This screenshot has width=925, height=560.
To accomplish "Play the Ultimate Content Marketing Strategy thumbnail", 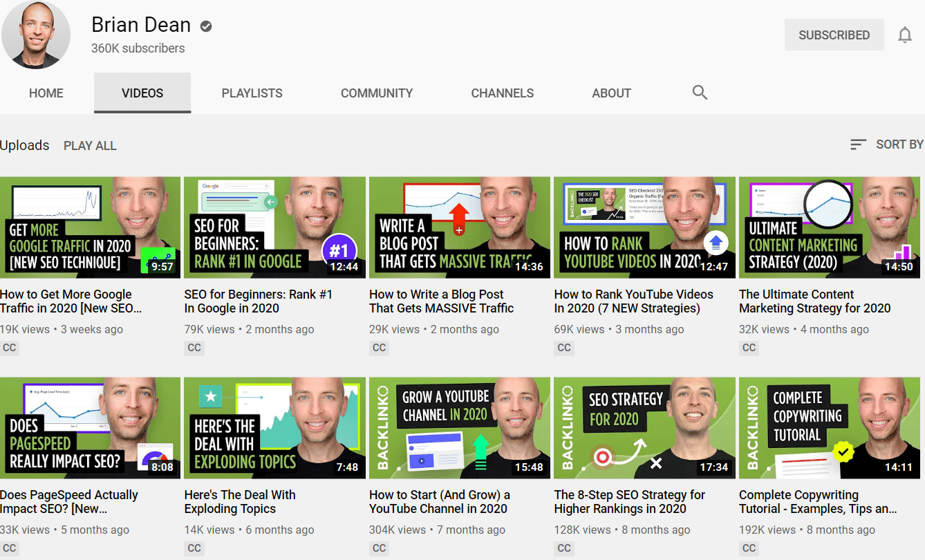I will [x=830, y=227].
